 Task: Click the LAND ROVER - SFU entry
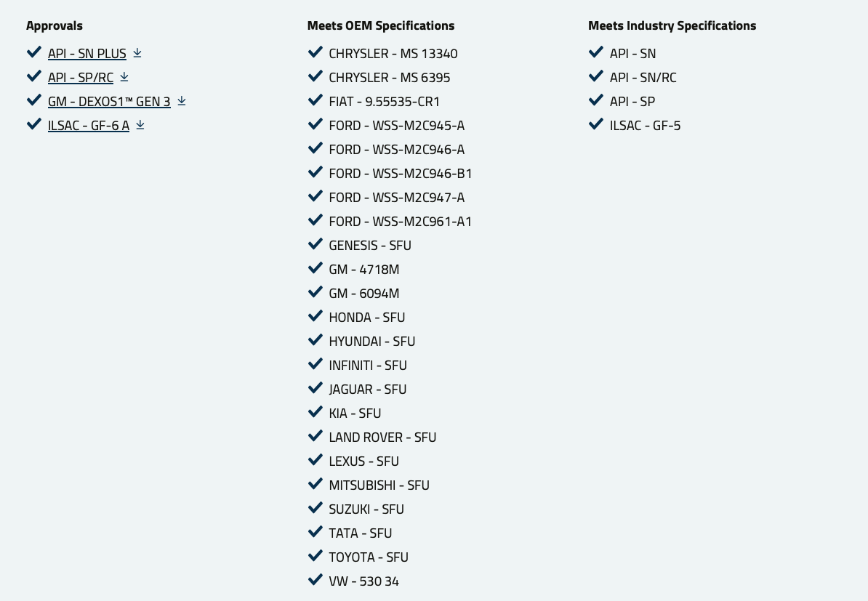[x=382, y=437]
